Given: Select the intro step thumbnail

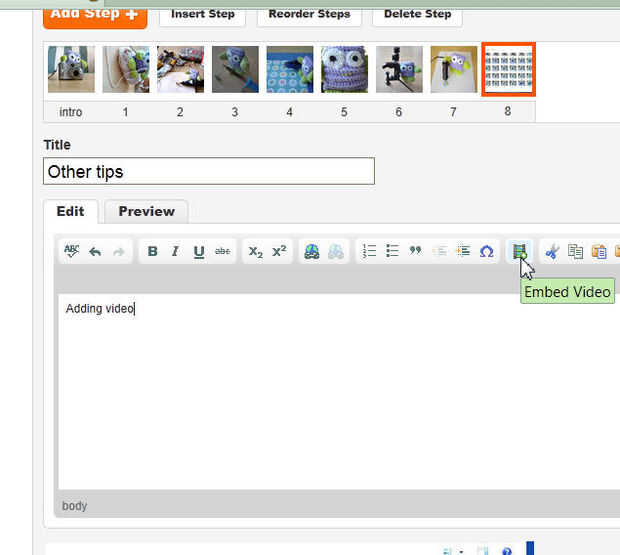Looking at the screenshot, I should click(x=71, y=70).
